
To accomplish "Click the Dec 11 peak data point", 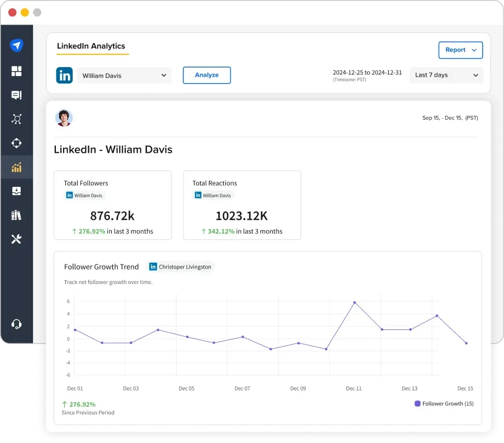I will (354, 303).
